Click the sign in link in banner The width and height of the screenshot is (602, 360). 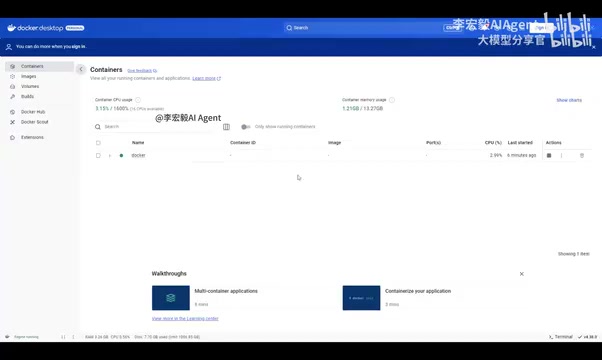pyautogui.click(x=78, y=46)
